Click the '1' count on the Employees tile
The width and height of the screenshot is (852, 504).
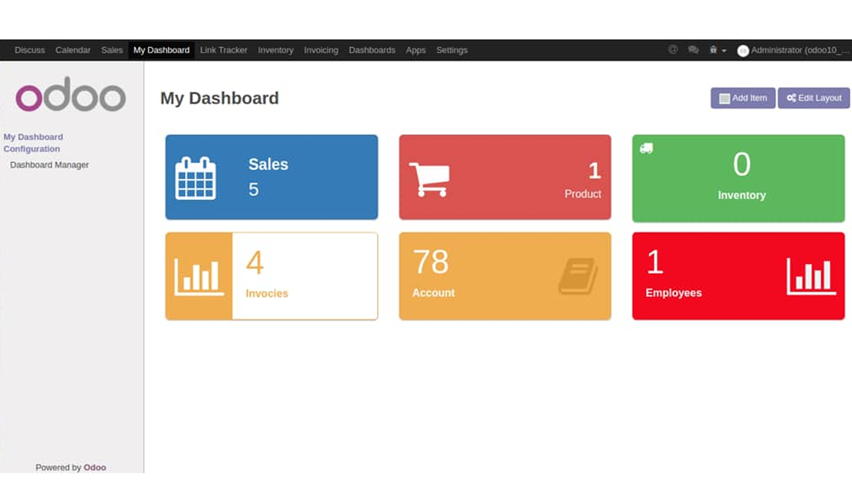(656, 262)
